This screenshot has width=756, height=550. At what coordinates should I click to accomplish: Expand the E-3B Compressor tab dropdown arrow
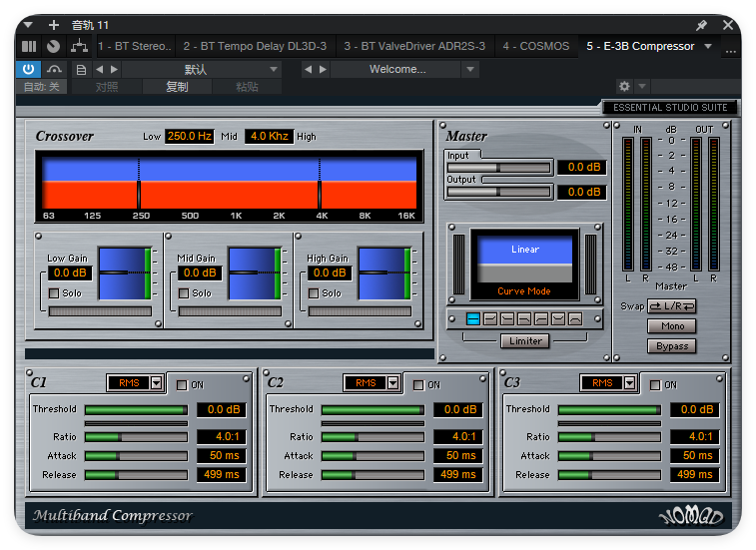pyautogui.click(x=708, y=46)
